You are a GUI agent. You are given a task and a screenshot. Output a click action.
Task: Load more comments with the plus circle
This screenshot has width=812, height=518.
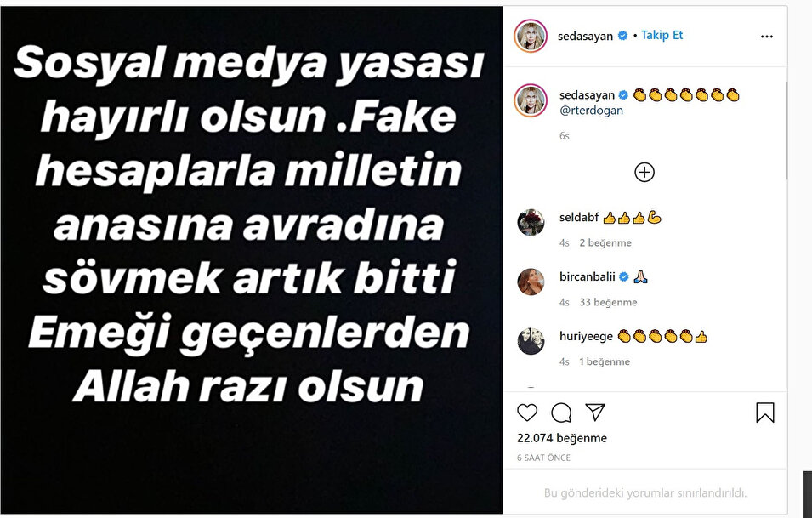644,173
